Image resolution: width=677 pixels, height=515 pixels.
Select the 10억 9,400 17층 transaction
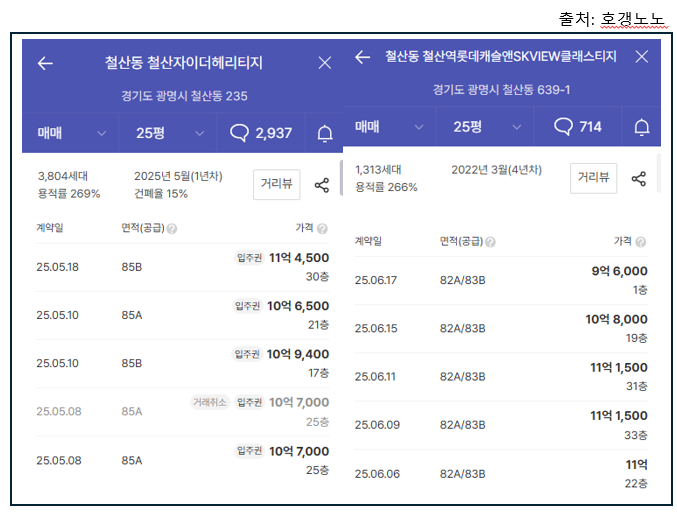[x=183, y=363]
